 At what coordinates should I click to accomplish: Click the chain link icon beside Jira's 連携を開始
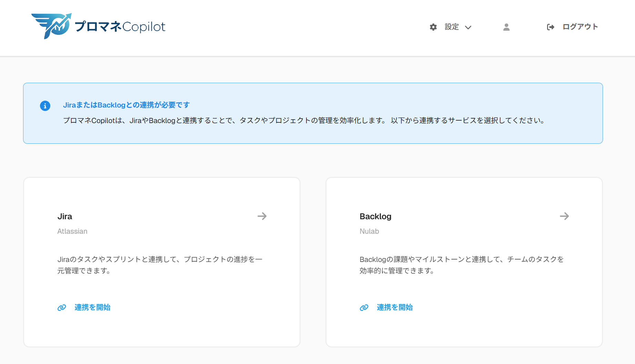point(61,307)
